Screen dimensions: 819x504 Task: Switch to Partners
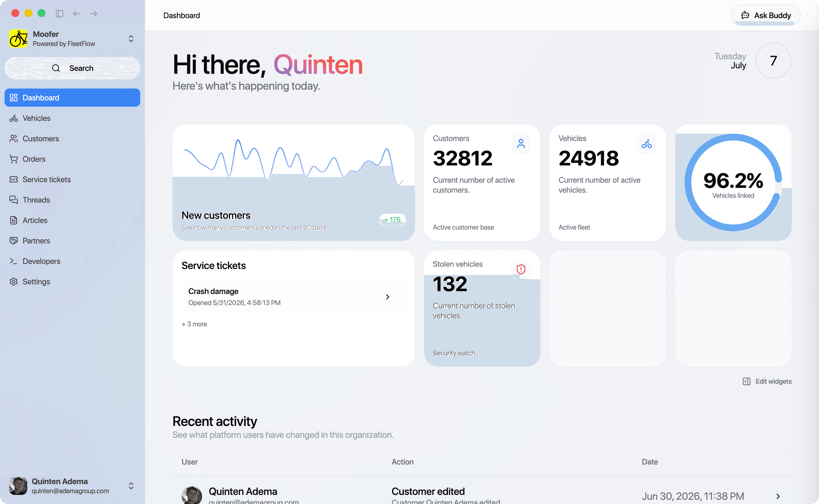(72, 241)
